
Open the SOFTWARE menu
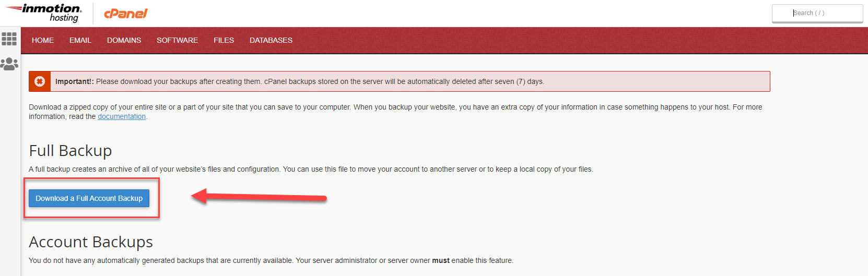177,40
